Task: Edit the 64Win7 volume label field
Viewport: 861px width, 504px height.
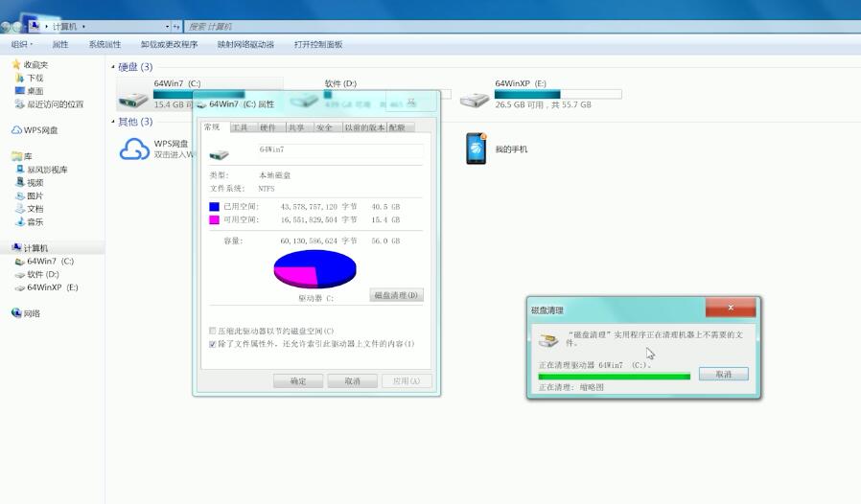Action: pos(340,149)
